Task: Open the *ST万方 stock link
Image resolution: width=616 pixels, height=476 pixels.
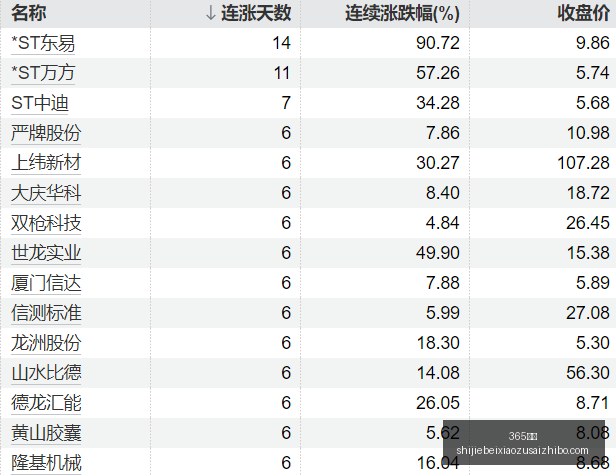Action: tap(43, 73)
